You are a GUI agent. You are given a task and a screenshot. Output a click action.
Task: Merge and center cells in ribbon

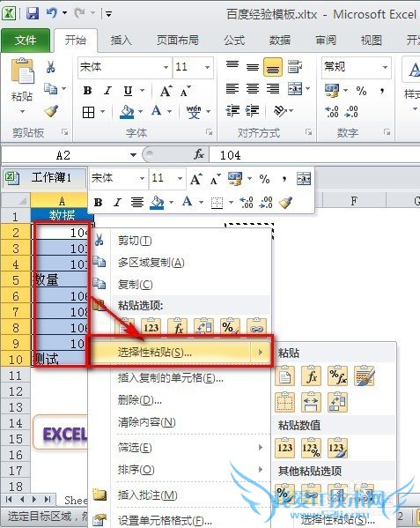(x=295, y=89)
